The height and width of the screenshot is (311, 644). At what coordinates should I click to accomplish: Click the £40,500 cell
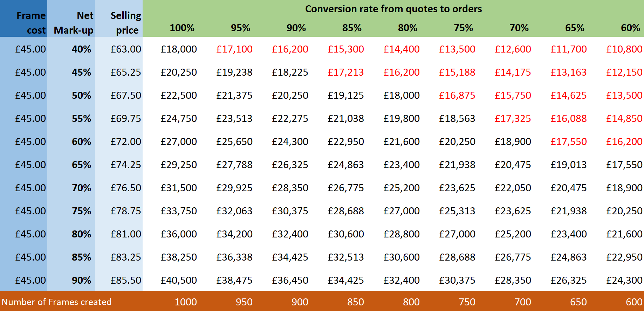179,280
